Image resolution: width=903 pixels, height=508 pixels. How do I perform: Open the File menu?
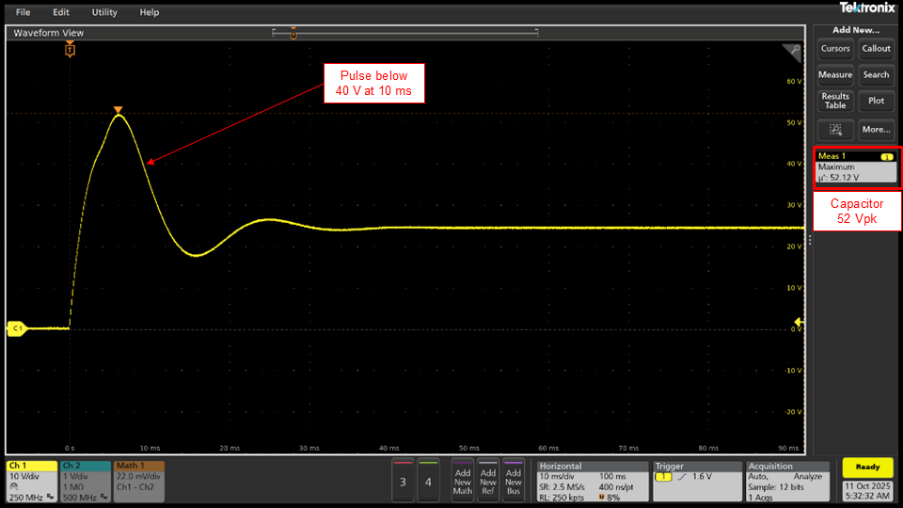tap(22, 13)
